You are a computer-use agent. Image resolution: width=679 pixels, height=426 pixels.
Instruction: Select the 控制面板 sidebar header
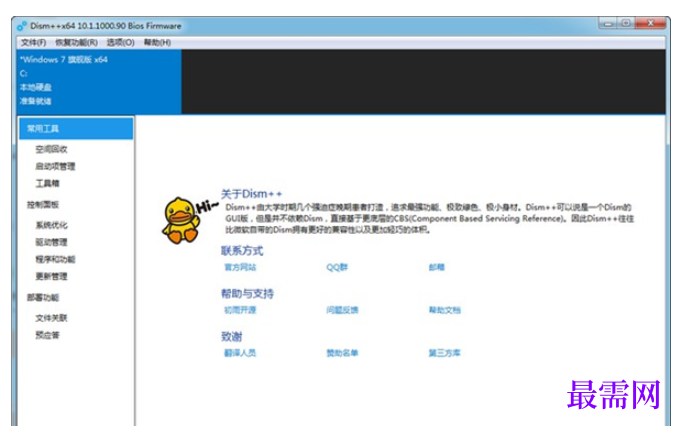[x=43, y=204]
